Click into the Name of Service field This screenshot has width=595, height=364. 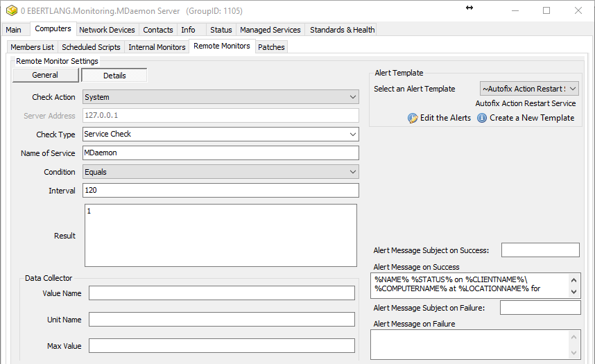221,153
